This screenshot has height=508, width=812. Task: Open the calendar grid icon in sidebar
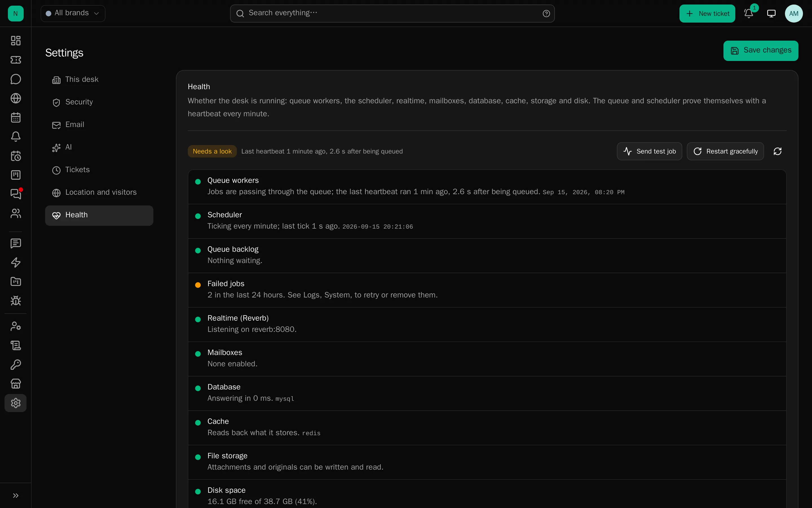point(16,118)
